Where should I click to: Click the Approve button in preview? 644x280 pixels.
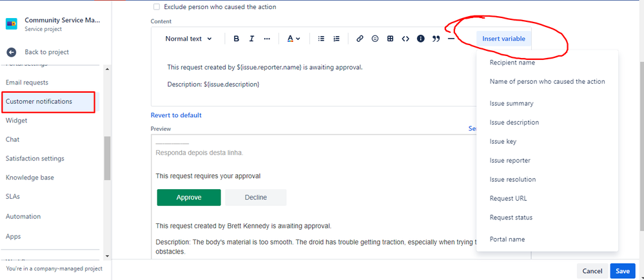coord(189,197)
